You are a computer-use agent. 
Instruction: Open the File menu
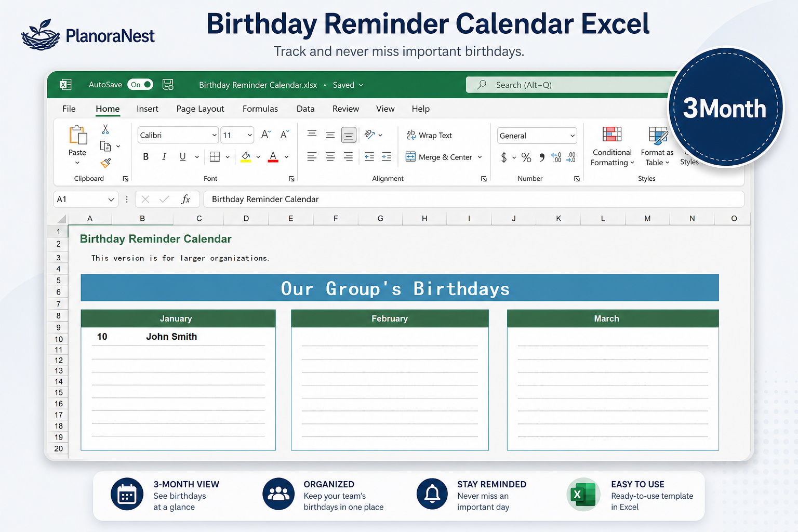pyautogui.click(x=69, y=109)
